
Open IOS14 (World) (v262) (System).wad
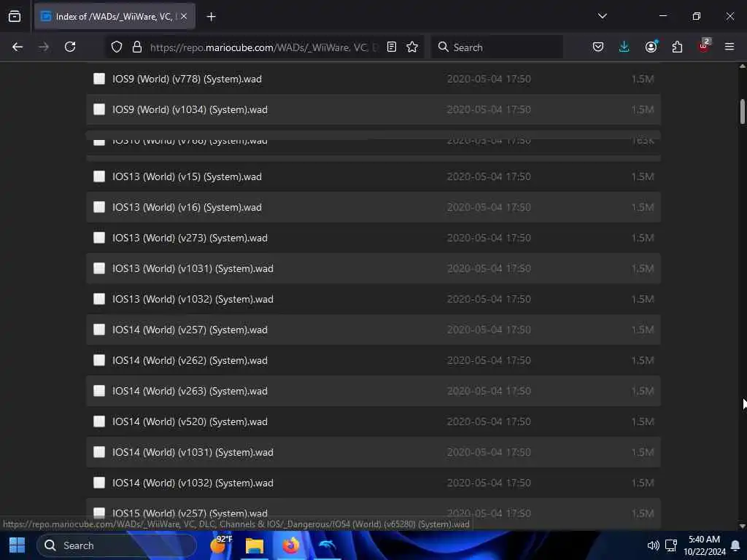[x=190, y=360]
